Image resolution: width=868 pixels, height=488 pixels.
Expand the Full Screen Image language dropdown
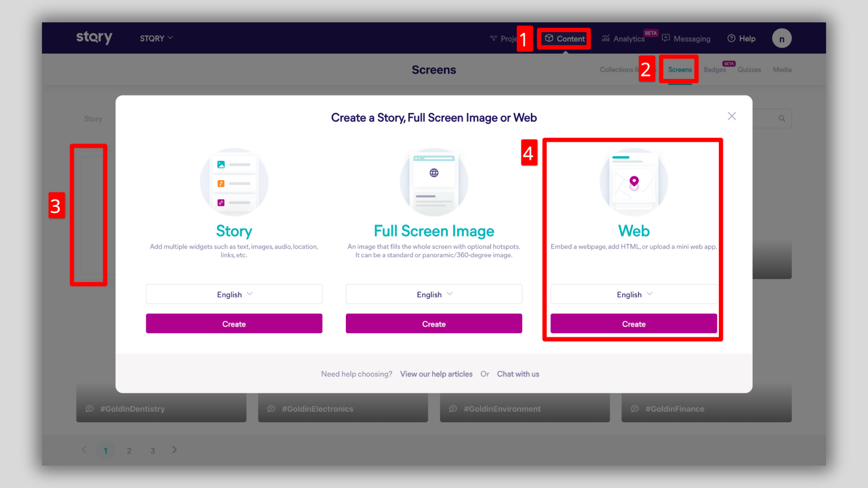click(x=434, y=294)
